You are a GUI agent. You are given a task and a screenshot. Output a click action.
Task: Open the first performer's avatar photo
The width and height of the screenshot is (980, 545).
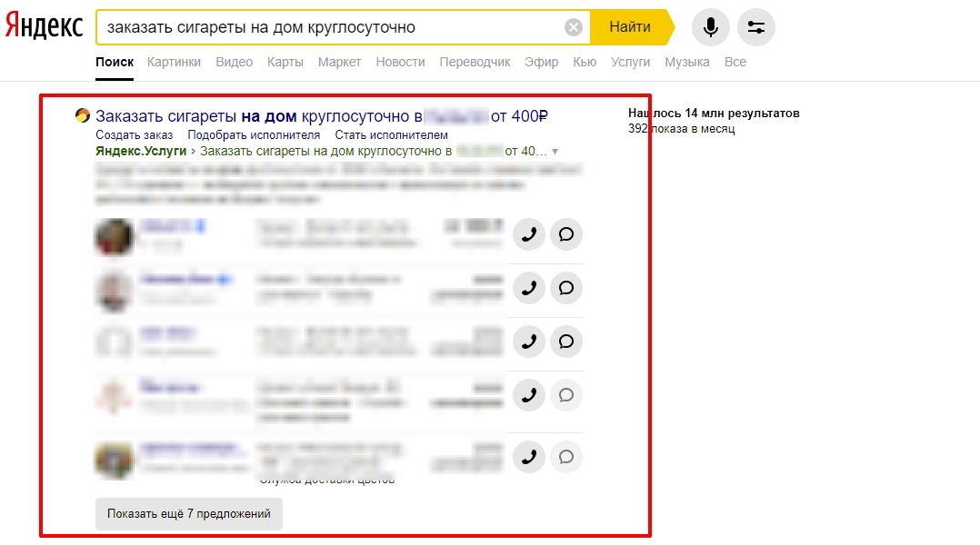pyautogui.click(x=115, y=236)
